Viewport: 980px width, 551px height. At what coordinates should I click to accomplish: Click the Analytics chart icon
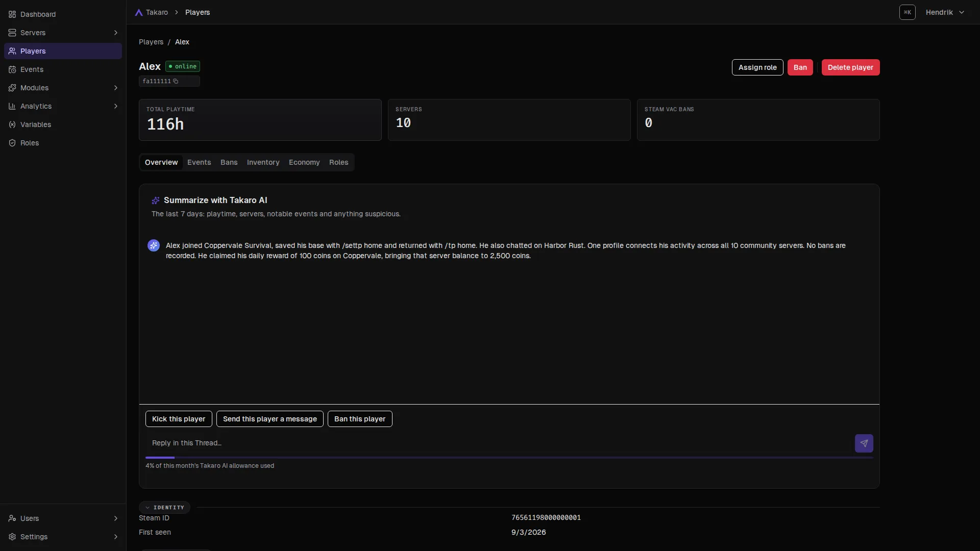[x=12, y=106]
